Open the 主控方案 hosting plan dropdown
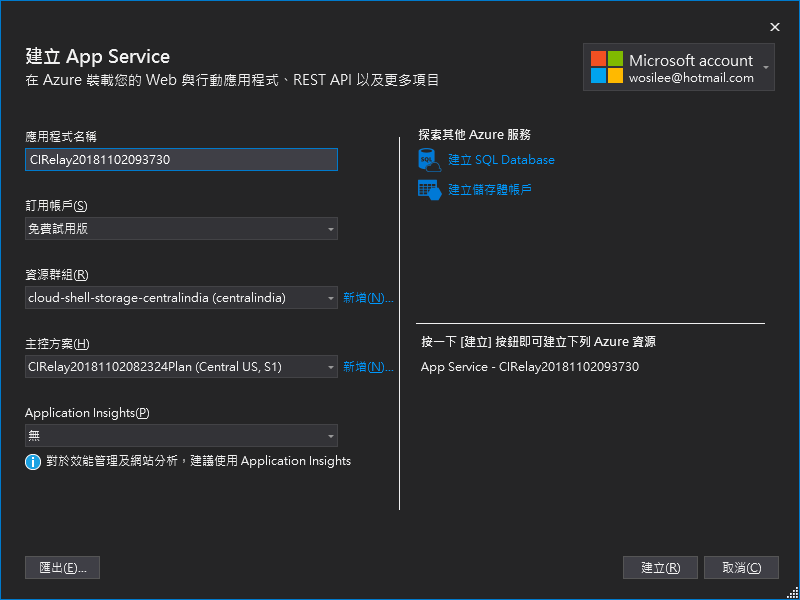This screenshot has height=600, width=800. point(181,367)
